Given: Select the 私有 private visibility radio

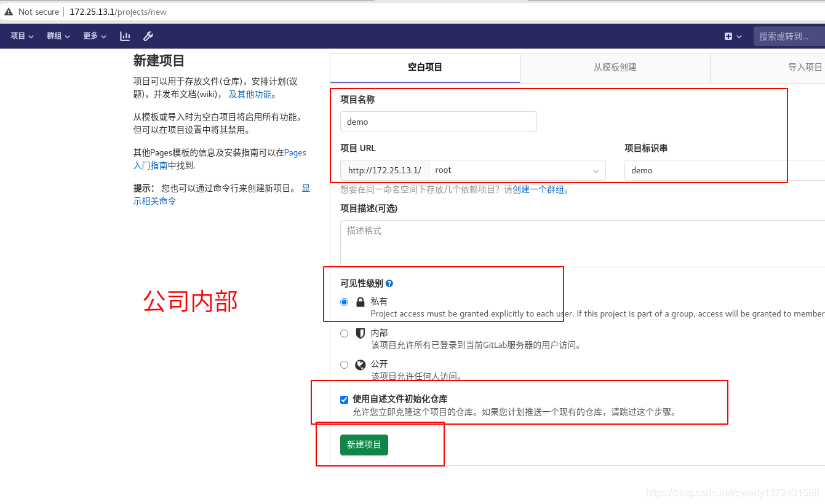Looking at the screenshot, I should point(344,302).
